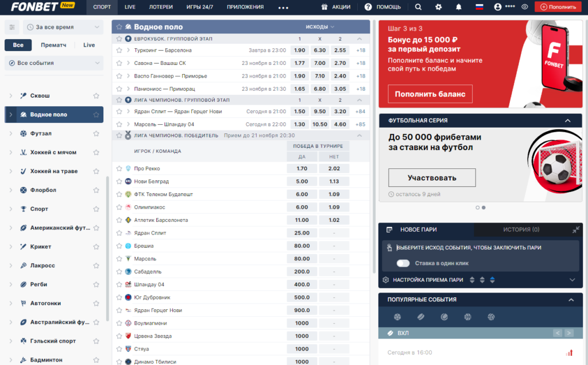Open notifications bell icon
The height and width of the screenshot is (365, 588).
pos(459,7)
